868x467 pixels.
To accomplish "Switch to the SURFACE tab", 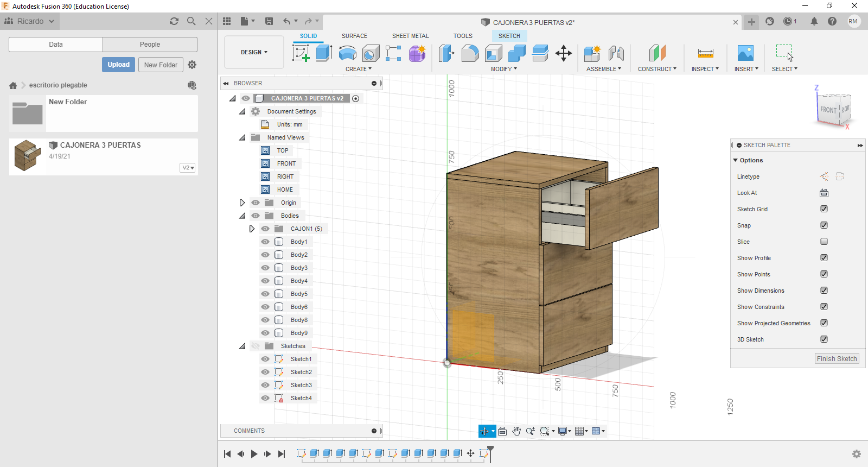I will click(x=354, y=36).
